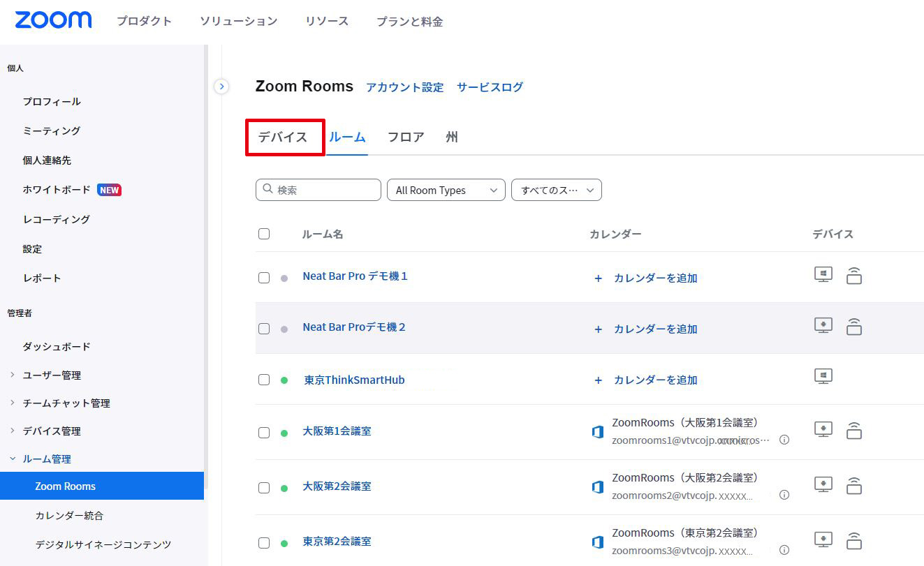The image size is (924, 566).
Task: Open ミーティング in the sidebar
Action: pyautogui.click(x=52, y=131)
